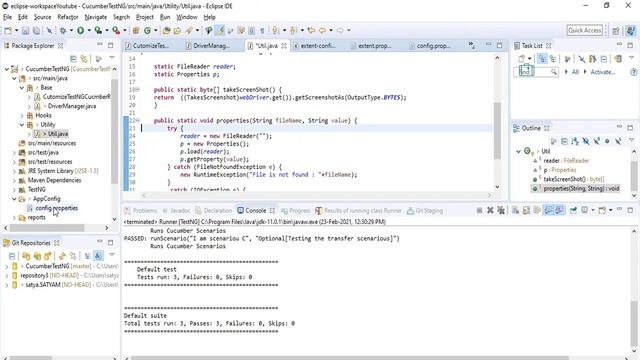
Task: Toggle Link with Editor in Package Explorer
Action: coord(84,59)
